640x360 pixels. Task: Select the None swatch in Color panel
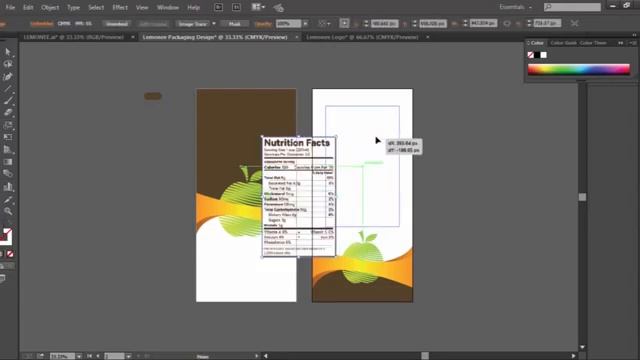point(531,55)
